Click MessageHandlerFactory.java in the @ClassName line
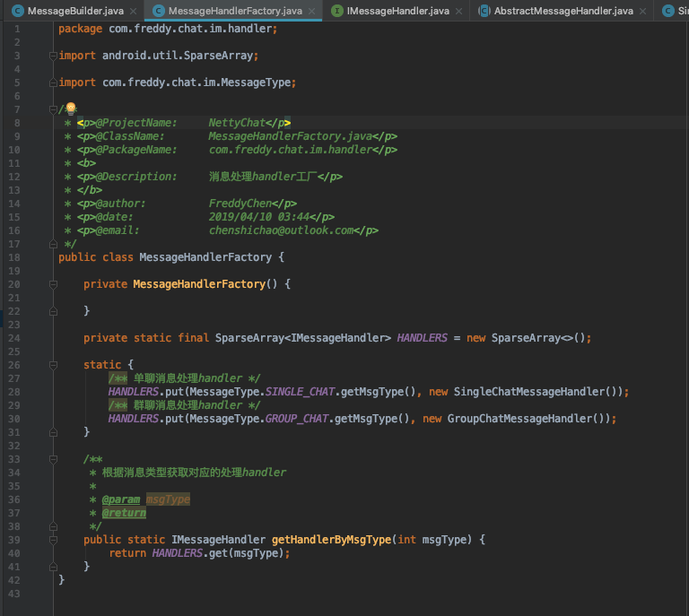The width and height of the screenshot is (689, 616). click(291, 136)
